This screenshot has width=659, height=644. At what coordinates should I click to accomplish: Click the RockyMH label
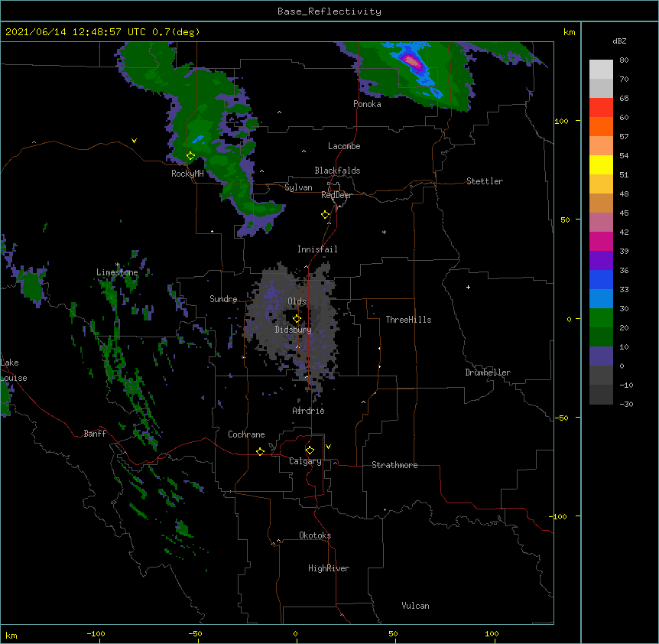(x=187, y=174)
